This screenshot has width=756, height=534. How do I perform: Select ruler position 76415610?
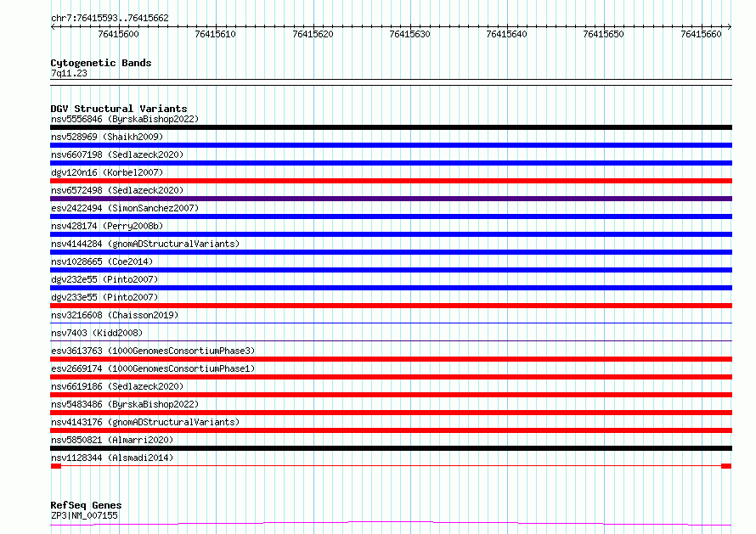coord(215,34)
